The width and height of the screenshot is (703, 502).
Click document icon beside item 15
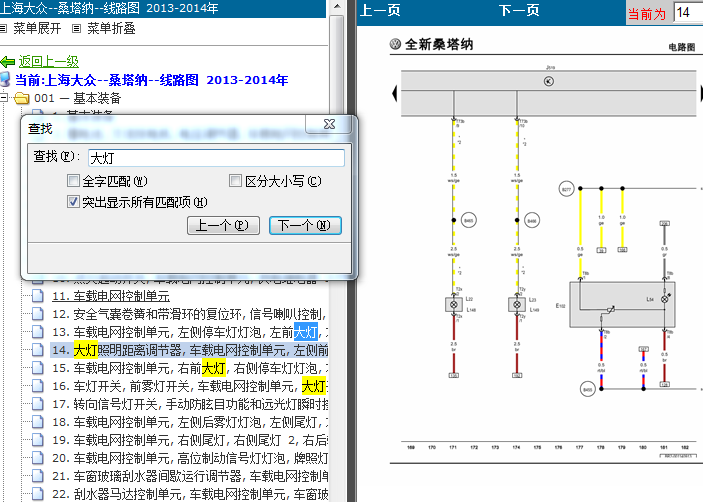(x=38, y=368)
